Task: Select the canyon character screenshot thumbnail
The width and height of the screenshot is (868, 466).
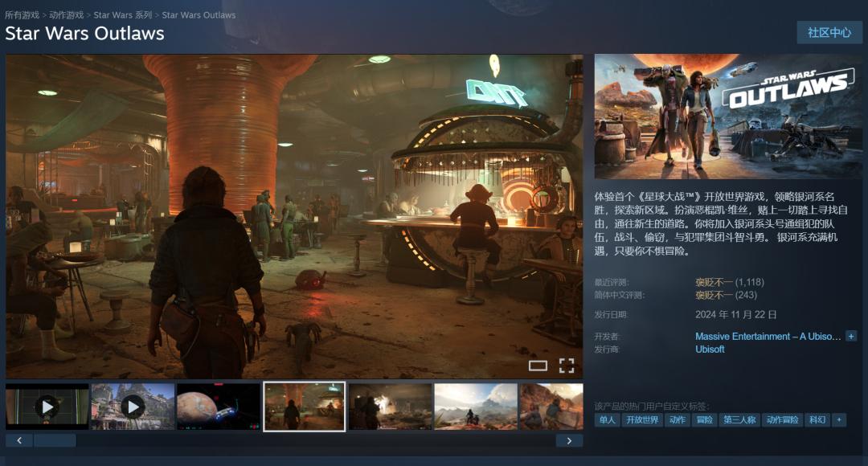Action: coord(551,407)
